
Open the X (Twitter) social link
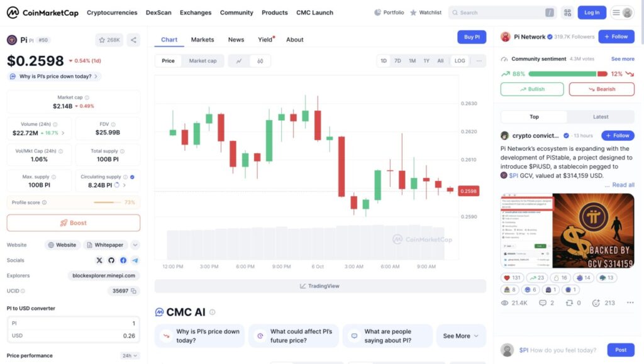click(99, 260)
